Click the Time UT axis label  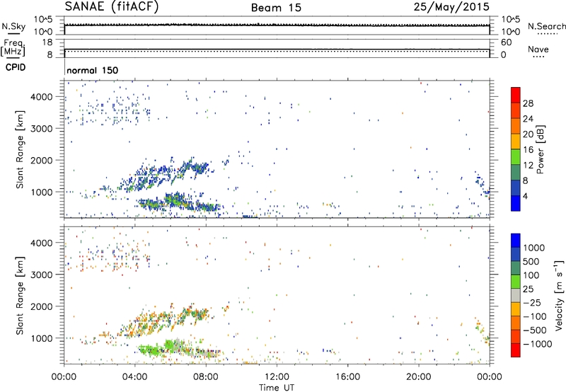point(277,387)
